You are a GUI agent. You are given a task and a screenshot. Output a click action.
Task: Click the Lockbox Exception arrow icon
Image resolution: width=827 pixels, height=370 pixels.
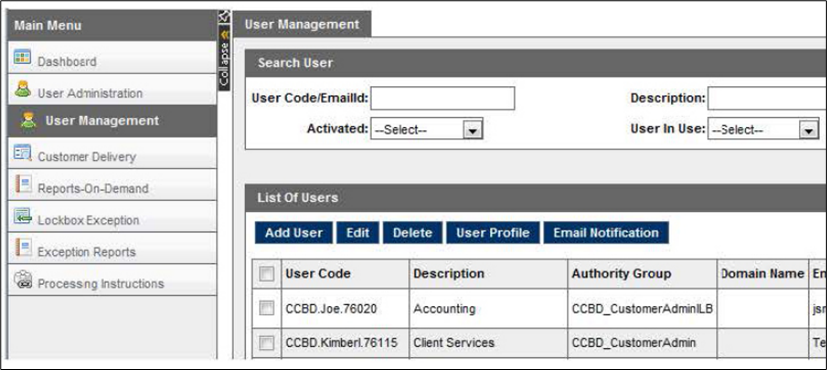point(22,216)
